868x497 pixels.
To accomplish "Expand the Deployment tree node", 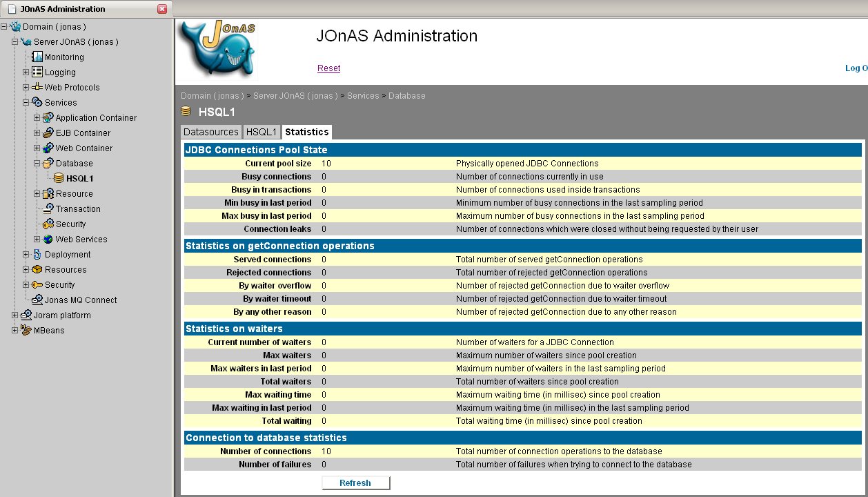I will [x=26, y=255].
